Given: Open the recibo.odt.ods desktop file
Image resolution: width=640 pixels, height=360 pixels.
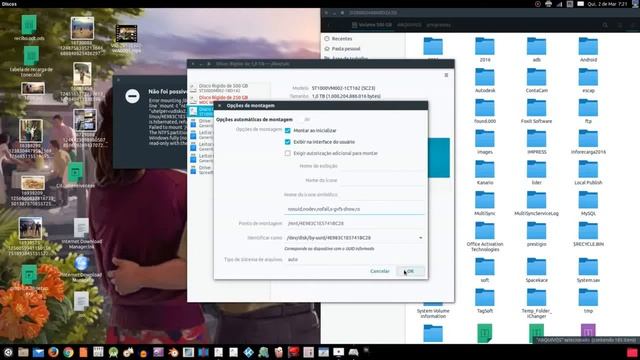Looking at the screenshot, I should (29, 28).
